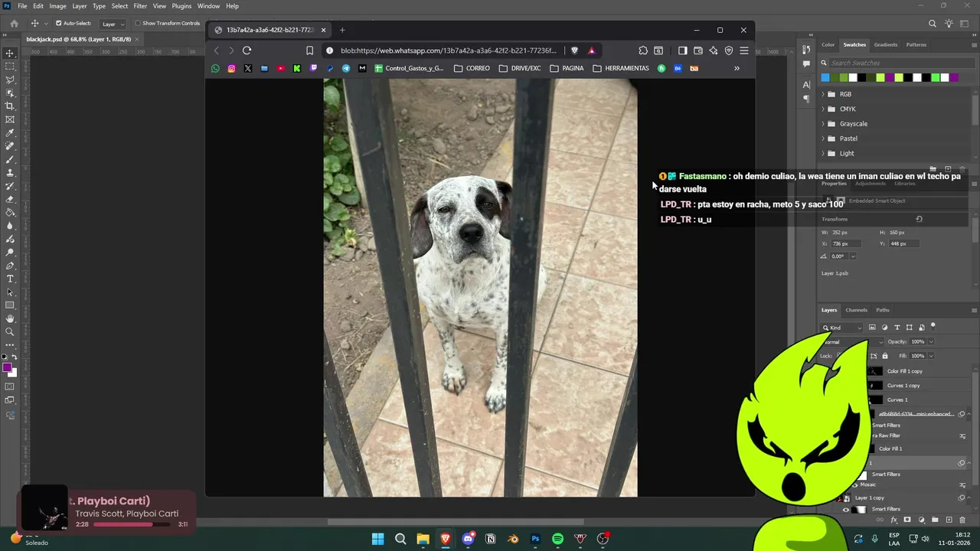Toggle the Mosaic smart filter visibility

click(854, 484)
